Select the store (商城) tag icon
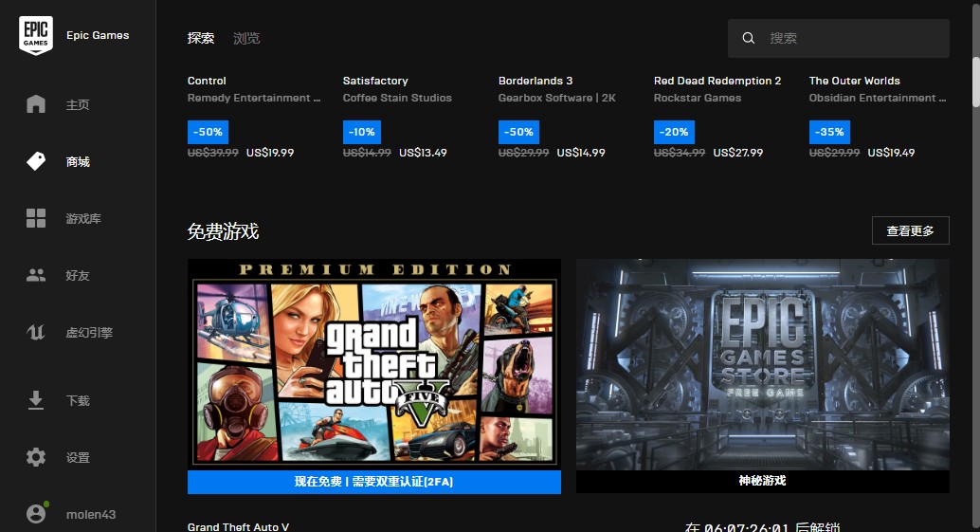Viewport: 980px width, 532px height. coord(36,161)
